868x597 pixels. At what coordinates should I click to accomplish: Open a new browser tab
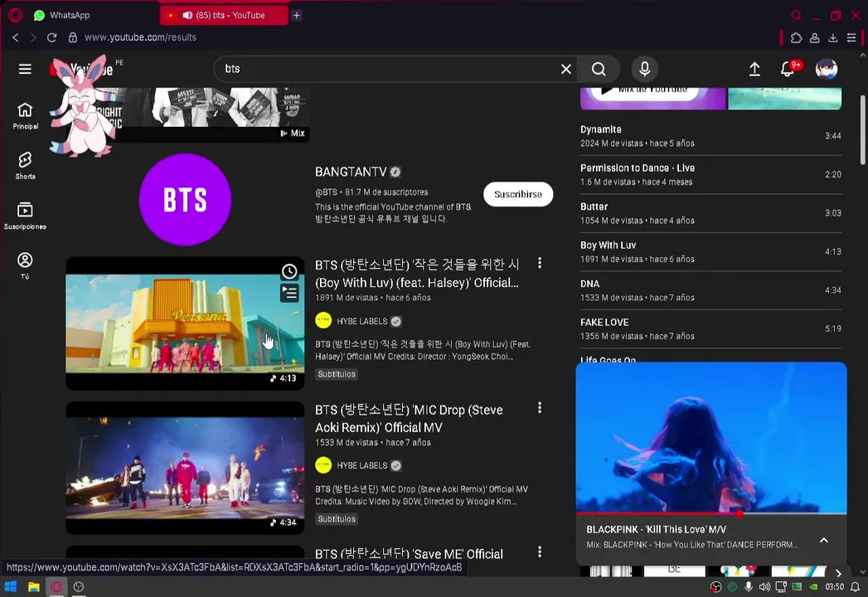[296, 15]
